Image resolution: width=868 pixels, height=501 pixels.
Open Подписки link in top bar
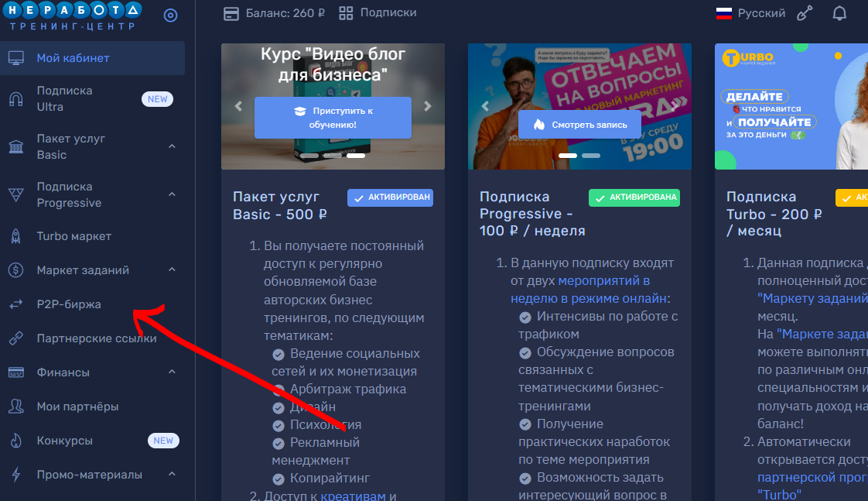(x=378, y=12)
